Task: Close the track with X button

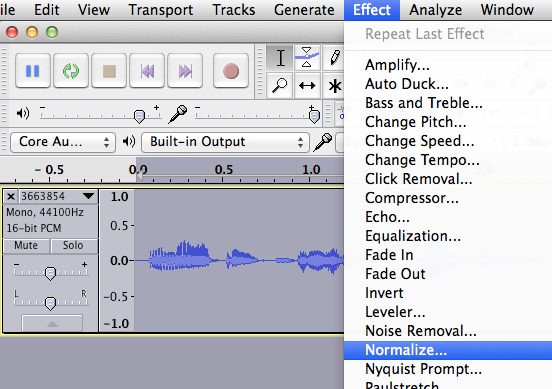Action: click(11, 196)
